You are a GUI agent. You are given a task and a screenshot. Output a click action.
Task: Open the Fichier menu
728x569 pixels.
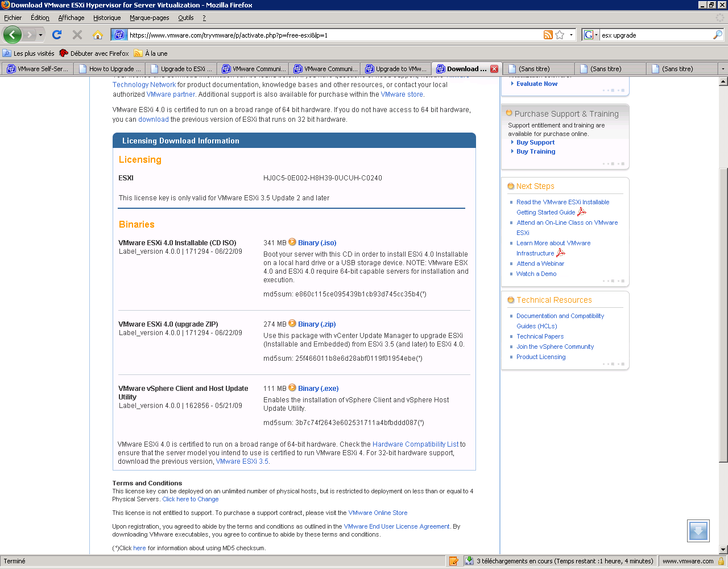pyautogui.click(x=13, y=18)
